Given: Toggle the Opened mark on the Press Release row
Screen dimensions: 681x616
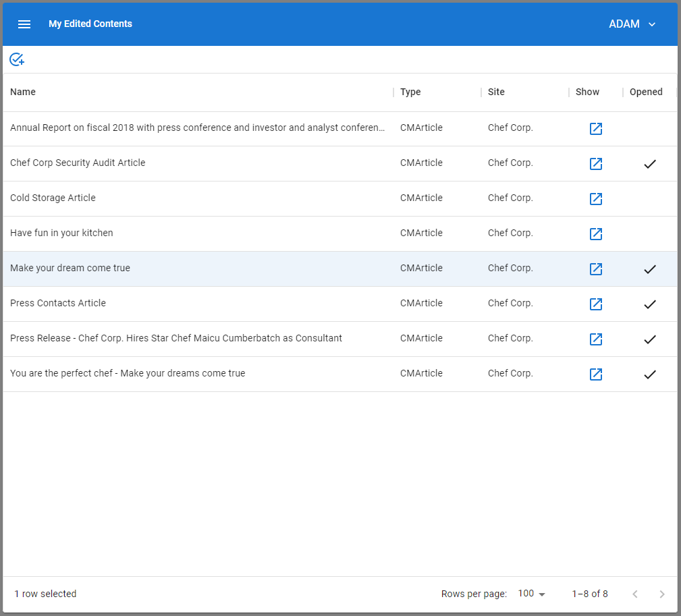Looking at the screenshot, I should 650,339.
